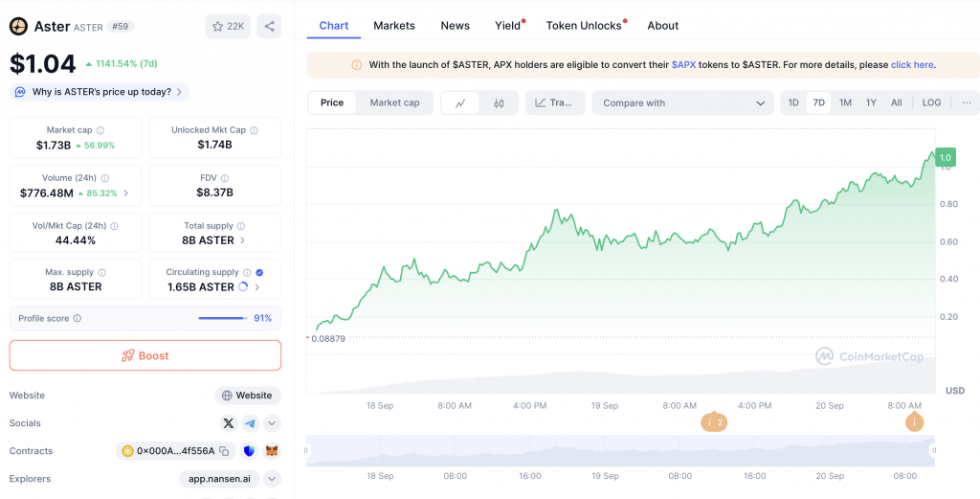Click the chart range navigator mini-chart
Screen dimensions: 980x499
point(620,451)
